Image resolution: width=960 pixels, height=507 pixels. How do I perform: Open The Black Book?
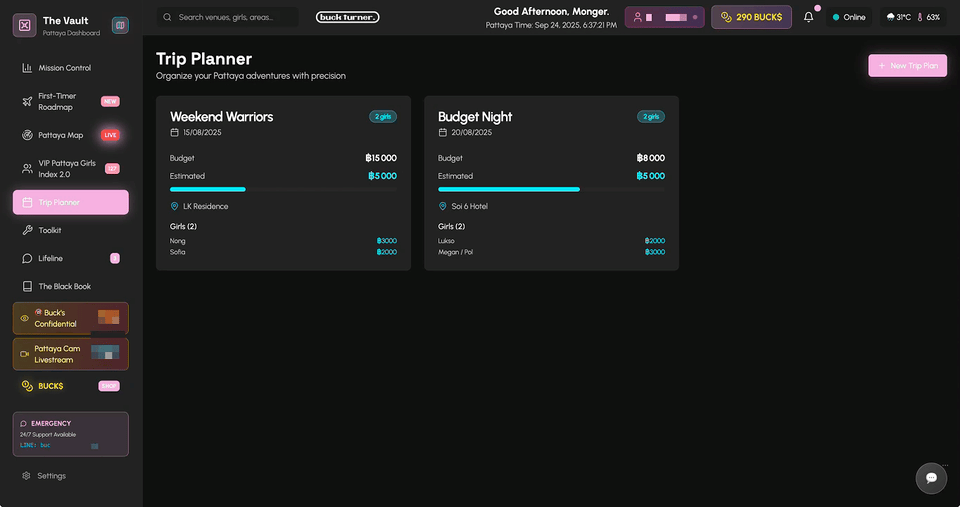[x=64, y=286]
